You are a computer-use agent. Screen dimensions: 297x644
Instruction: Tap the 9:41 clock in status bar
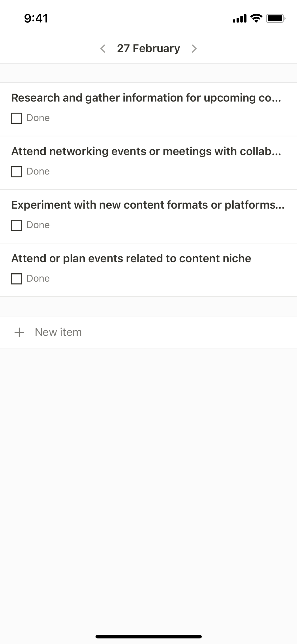[x=36, y=18]
